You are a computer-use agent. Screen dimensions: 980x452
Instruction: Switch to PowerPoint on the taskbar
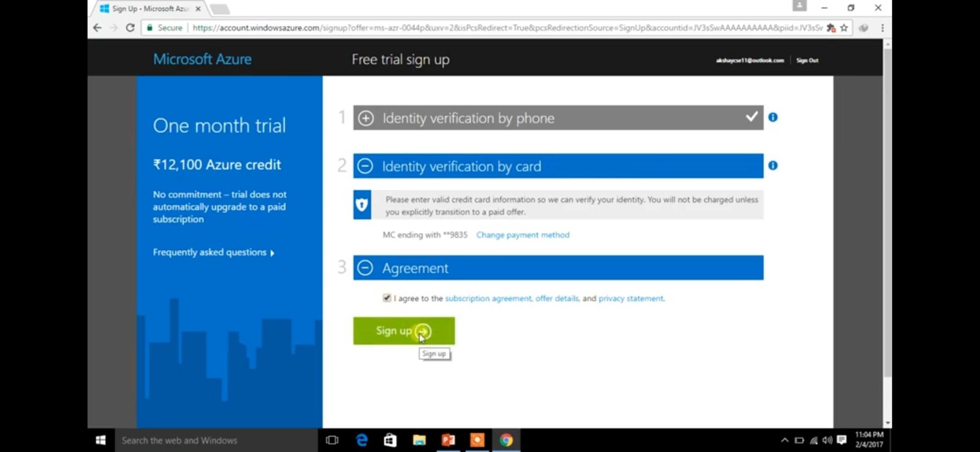pos(448,440)
